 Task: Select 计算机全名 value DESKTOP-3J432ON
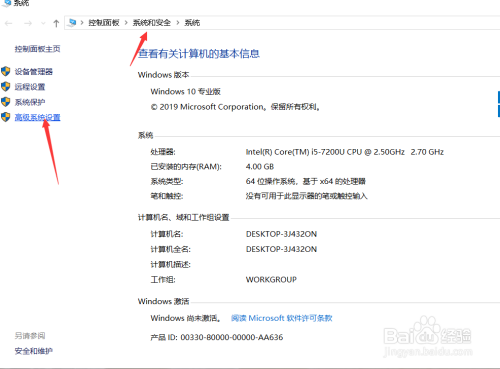point(281,249)
